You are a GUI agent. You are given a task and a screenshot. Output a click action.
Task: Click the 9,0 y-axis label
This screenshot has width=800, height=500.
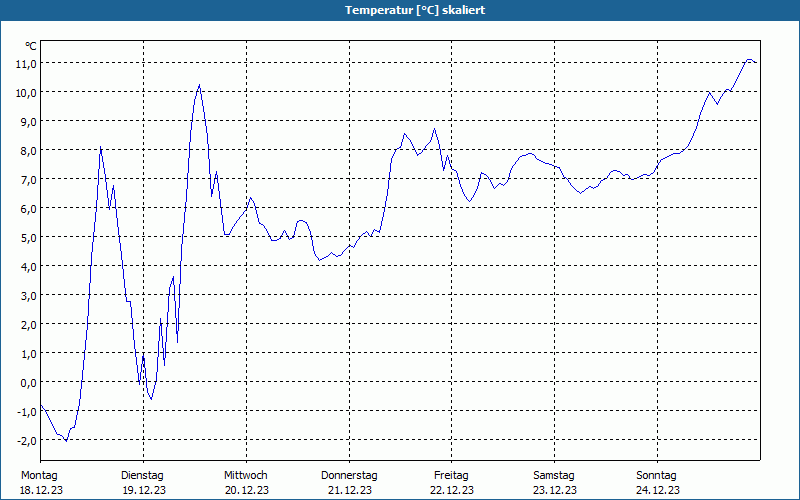pyautogui.click(x=28, y=121)
